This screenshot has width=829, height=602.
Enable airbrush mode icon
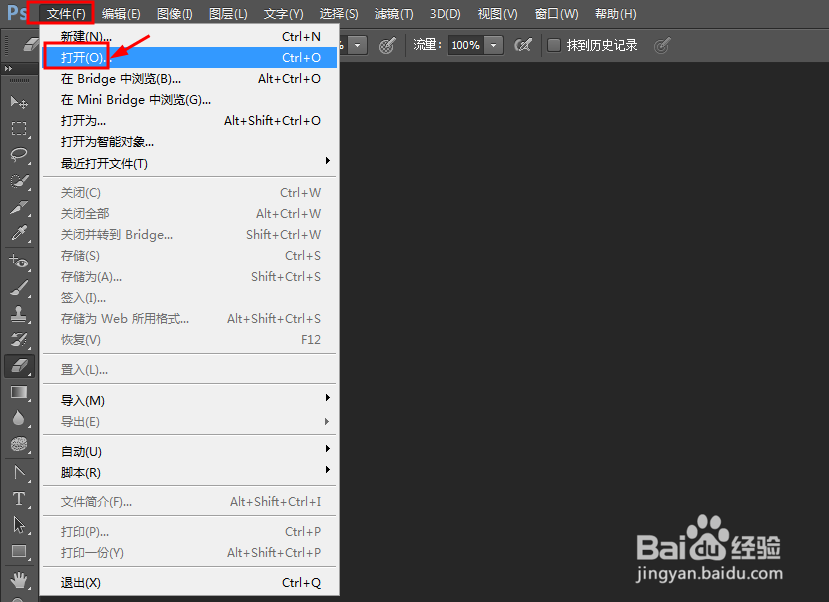[523, 45]
